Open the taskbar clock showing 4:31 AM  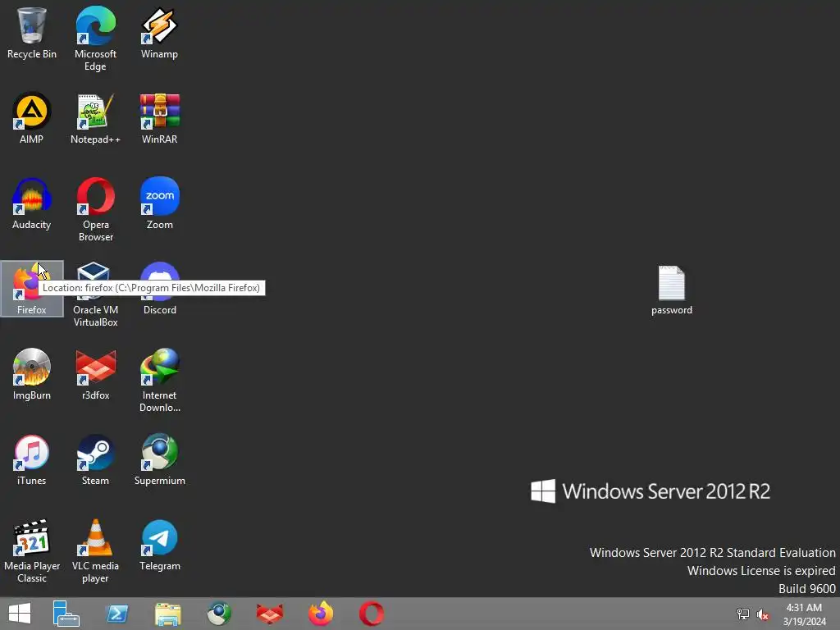click(x=804, y=614)
